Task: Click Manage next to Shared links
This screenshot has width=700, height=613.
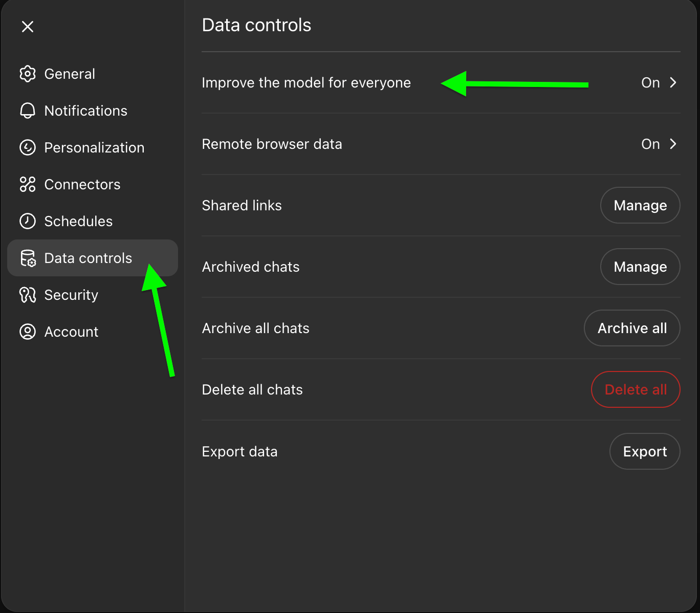Action: 640,205
